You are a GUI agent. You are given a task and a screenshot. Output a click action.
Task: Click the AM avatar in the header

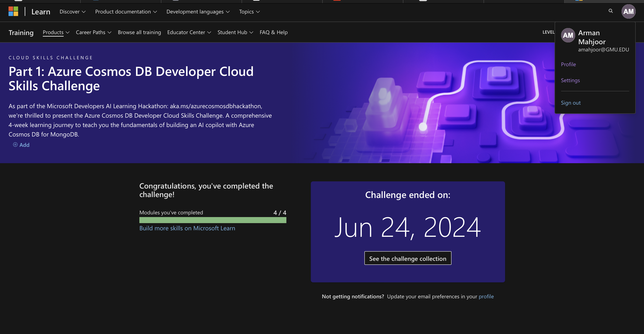[x=628, y=11]
